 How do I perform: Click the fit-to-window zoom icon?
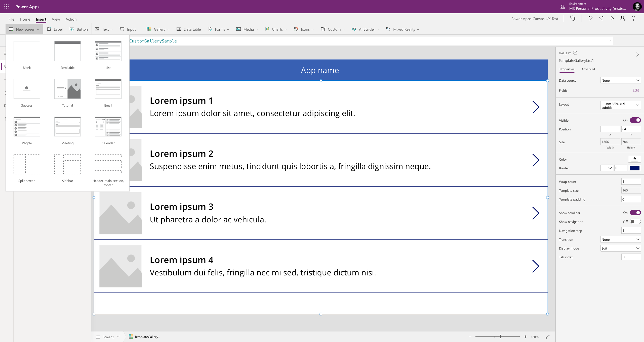click(x=547, y=337)
